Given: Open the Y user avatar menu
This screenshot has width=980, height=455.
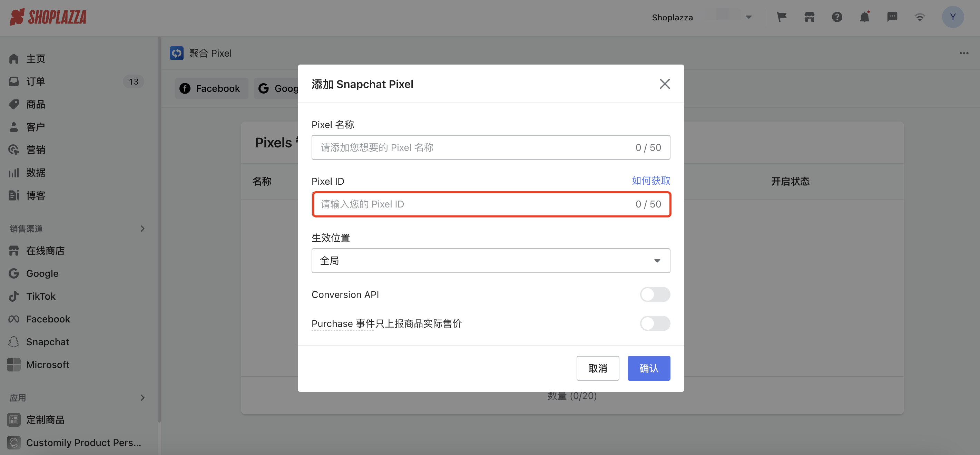Looking at the screenshot, I should click(953, 17).
